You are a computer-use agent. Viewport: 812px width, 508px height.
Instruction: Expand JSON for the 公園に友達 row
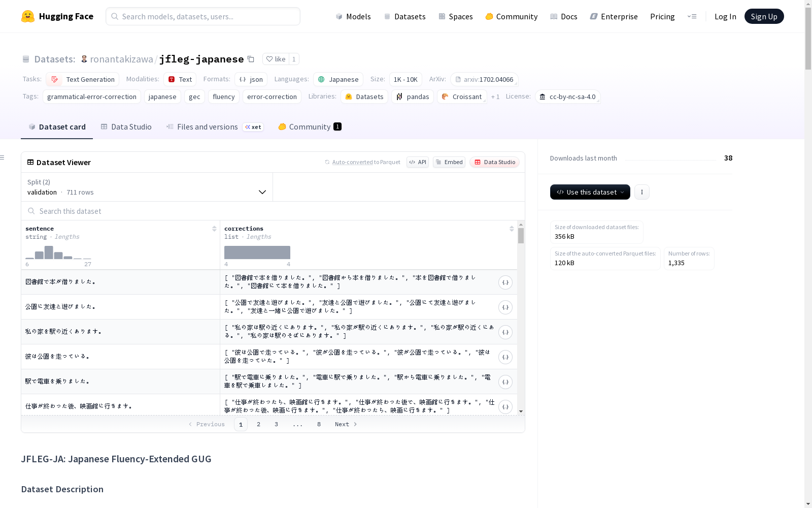click(505, 307)
